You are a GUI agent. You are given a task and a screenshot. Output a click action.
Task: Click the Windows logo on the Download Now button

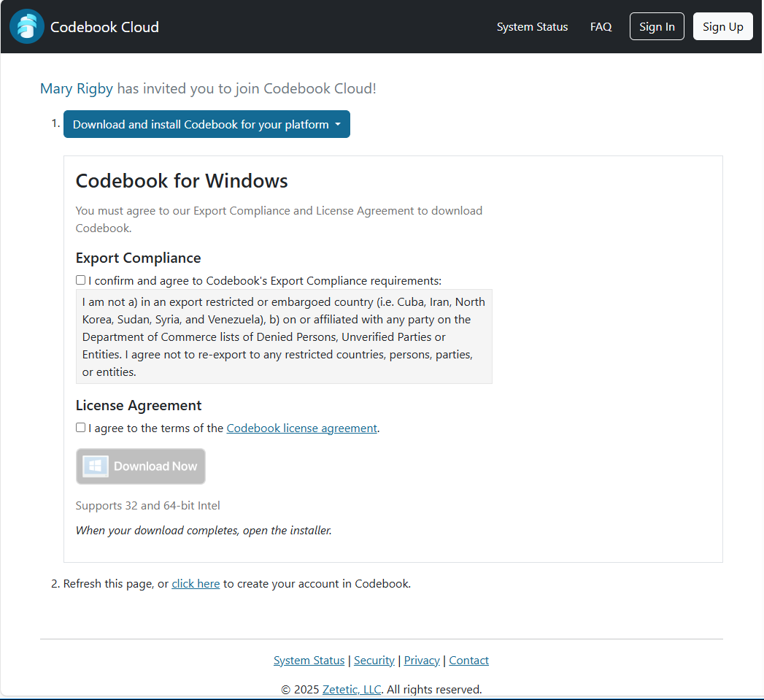(94, 466)
